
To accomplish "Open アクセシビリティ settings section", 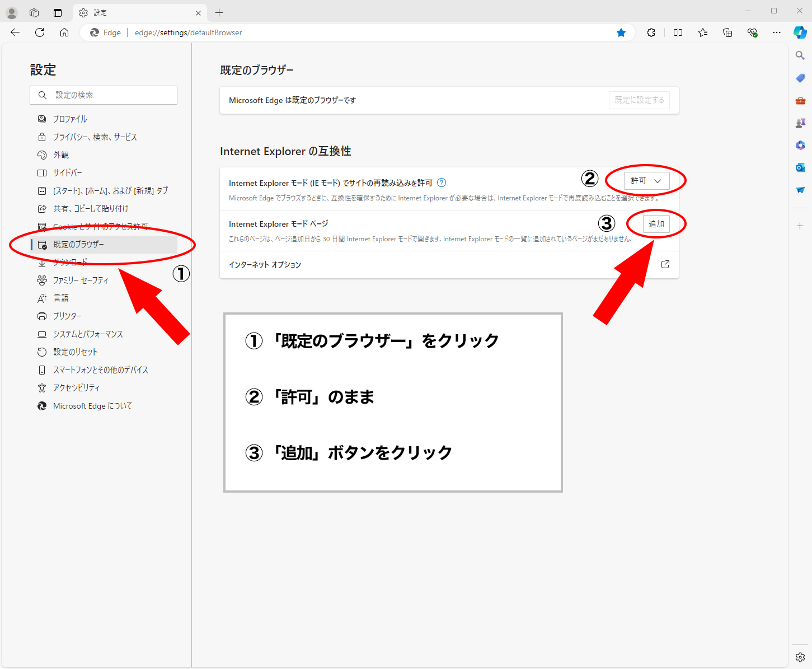I will 104,387.
